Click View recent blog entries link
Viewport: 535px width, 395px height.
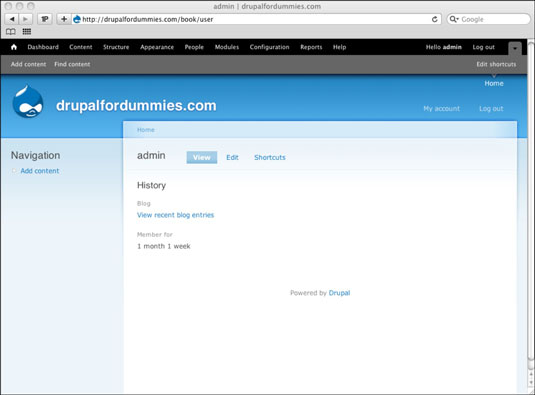tap(175, 215)
